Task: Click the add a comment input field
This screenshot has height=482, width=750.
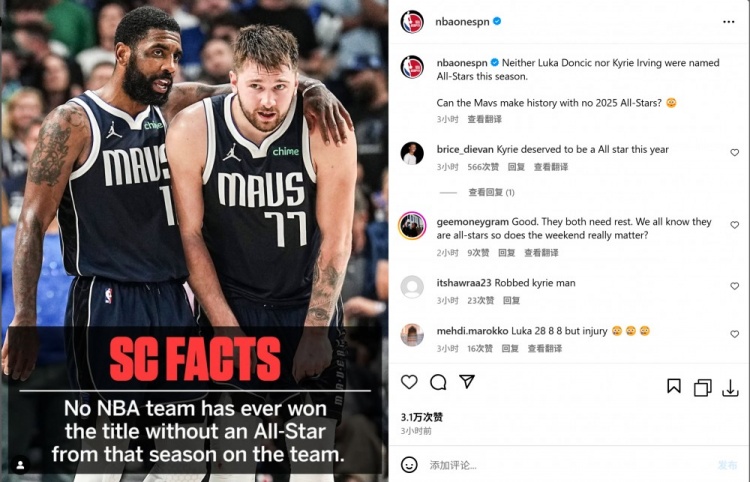Action: (x=569, y=465)
